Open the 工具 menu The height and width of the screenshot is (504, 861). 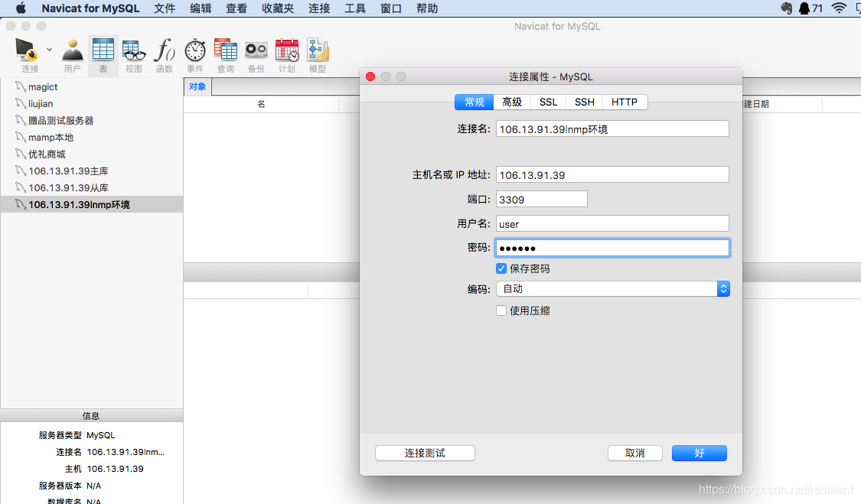354,8
